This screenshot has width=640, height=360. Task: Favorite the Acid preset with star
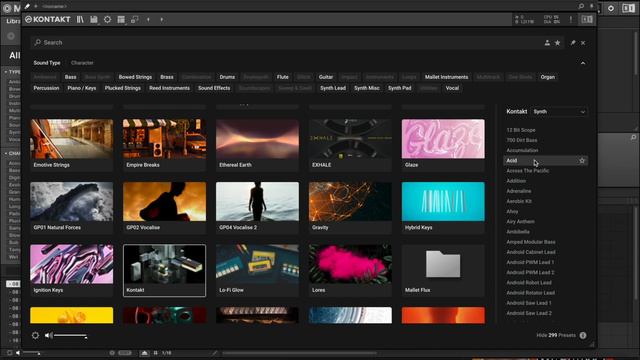click(x=582, y=160)
